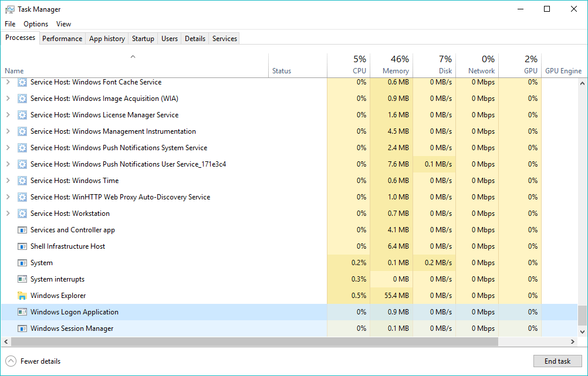Open the Options menu
This screenshot has height=376, width=588.
pos(36,24)
